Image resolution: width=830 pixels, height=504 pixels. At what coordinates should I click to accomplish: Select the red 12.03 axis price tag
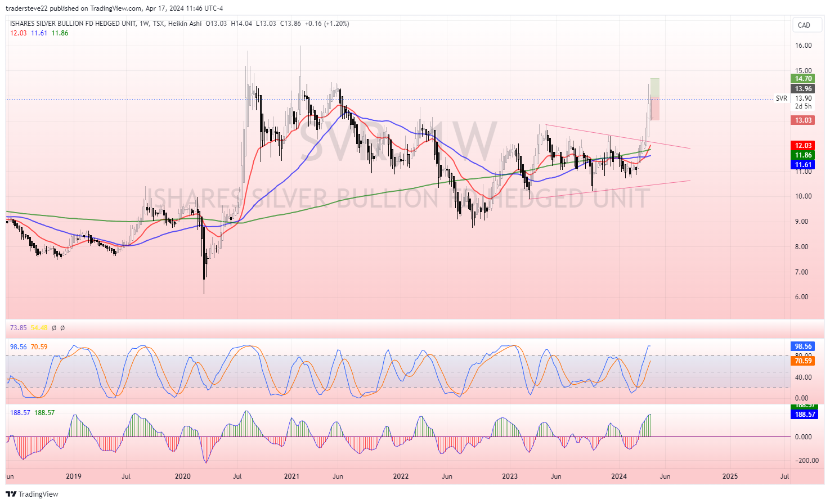[x=803, y=146]
